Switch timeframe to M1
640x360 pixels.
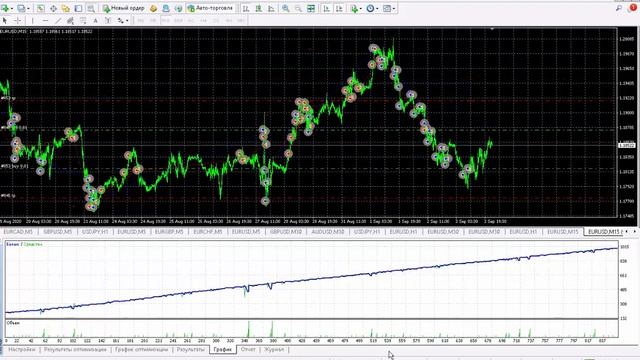141,20
